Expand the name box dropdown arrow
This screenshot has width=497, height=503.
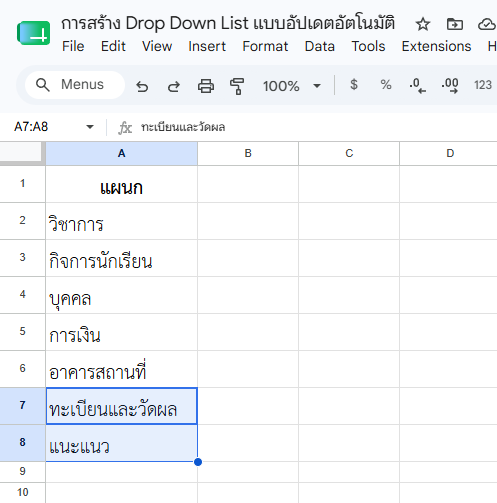(90, 127)
